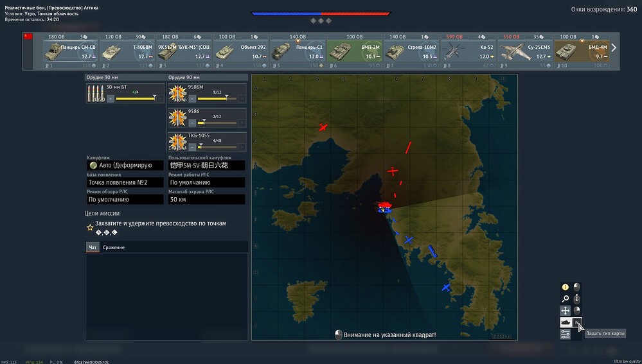The image size is (642, 364).
Task: Adjust the 95Я6М quantity slider
Action: click(217, 99)
